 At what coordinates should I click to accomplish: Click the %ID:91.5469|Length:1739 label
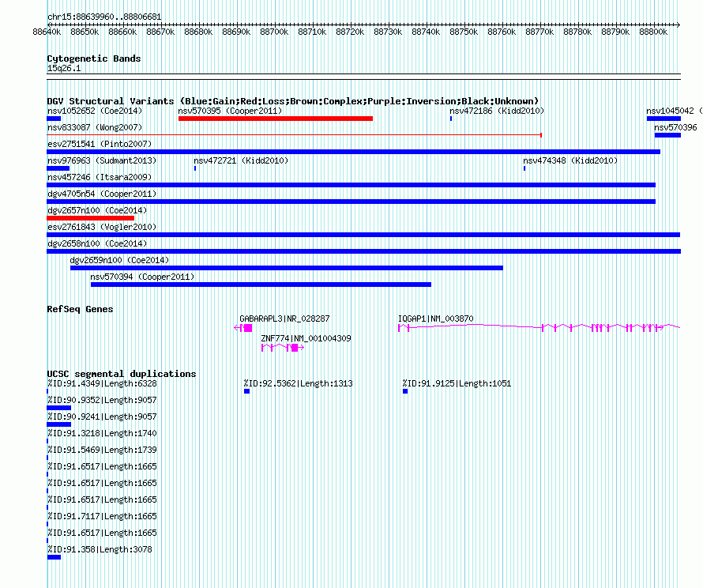pyautogui.click(x=102, y=450)
